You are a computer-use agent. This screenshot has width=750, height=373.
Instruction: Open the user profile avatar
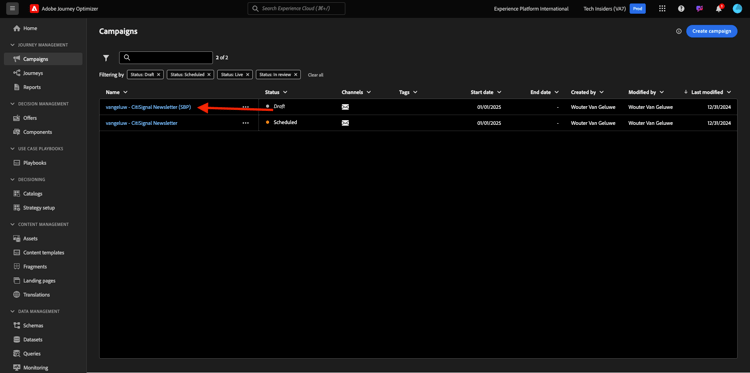pyautogui.click(x=737, y=9)
